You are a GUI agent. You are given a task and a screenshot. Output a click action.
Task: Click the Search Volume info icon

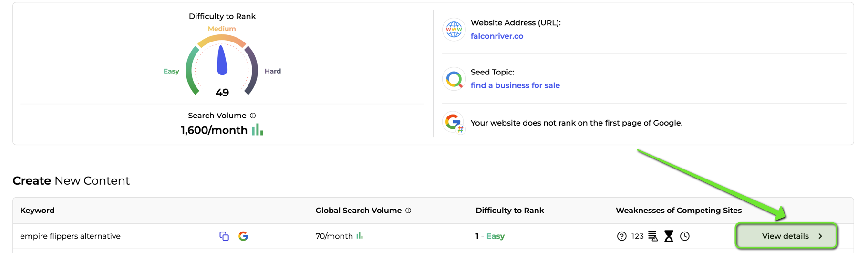point(253,116)
